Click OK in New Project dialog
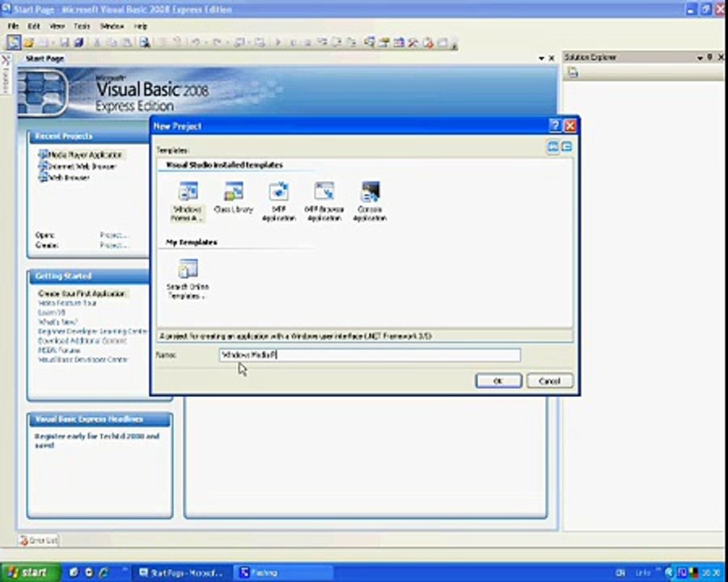 498,381
